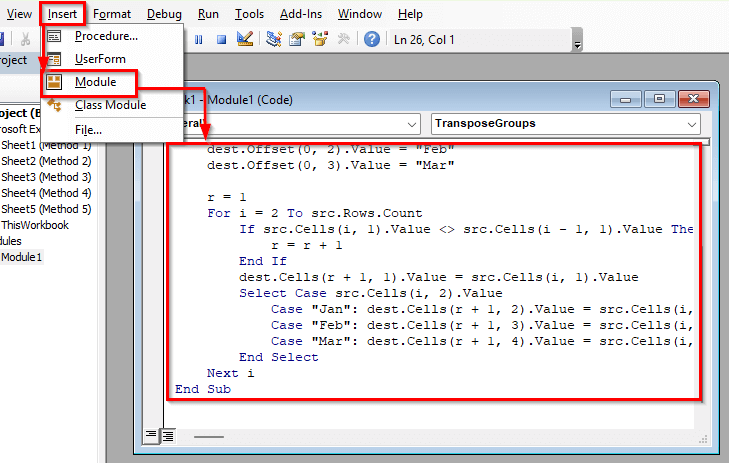Image resolution: width=729 pixels, height=463 pixels.
Task: Select Module1 in project tree
Action: (21, 257)
